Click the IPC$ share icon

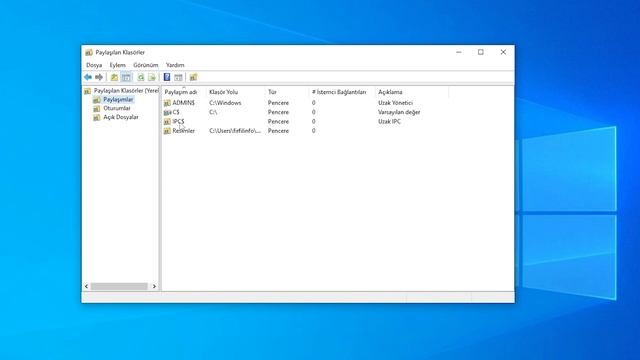[x=167, y=122]
